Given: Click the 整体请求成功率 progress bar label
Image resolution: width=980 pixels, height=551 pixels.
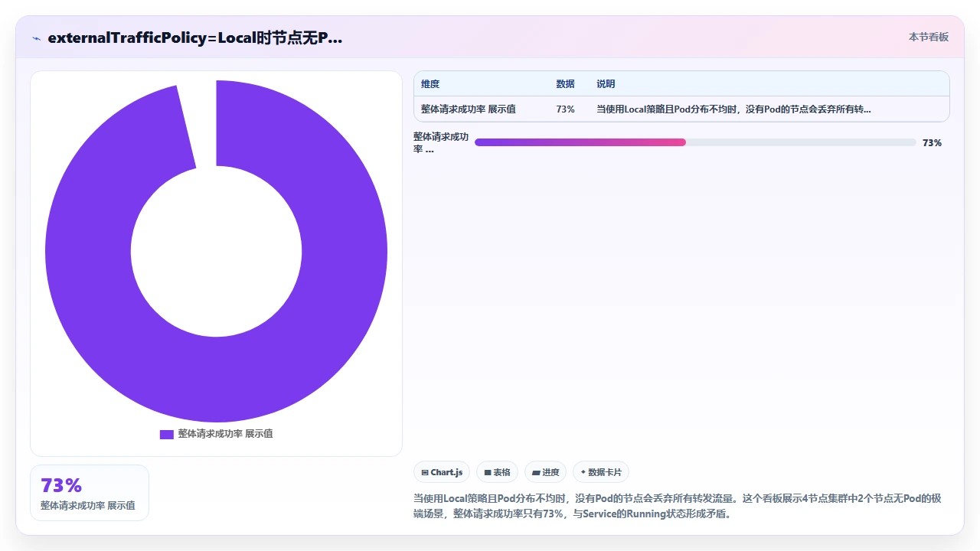Looking at the screenshot, I should [441, 143].
